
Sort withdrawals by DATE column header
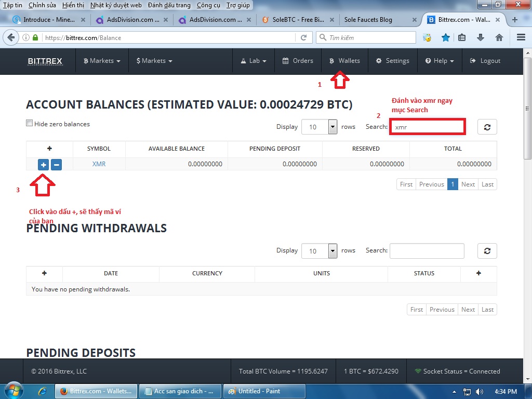(x=111, y=273)
